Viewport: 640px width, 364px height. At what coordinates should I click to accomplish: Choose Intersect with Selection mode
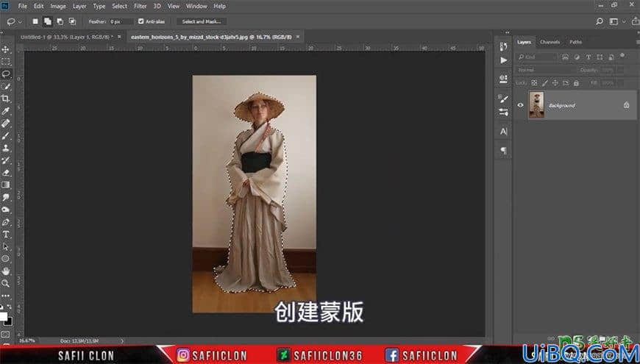(72, 21)
